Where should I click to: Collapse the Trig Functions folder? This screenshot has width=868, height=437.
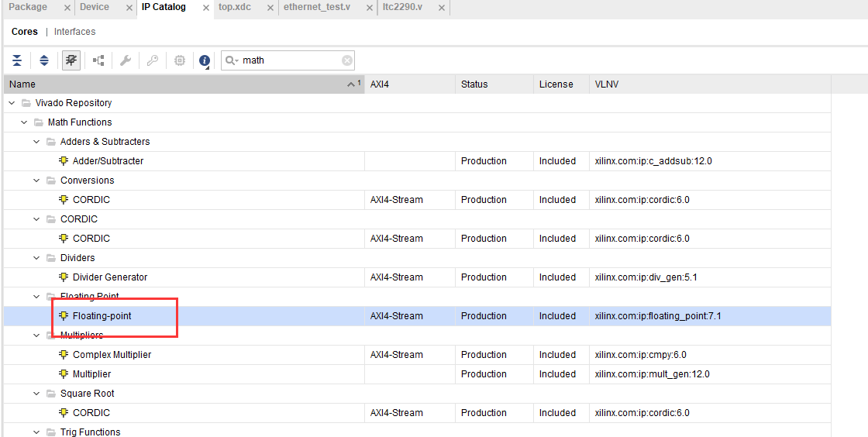[x=36, y=432]
